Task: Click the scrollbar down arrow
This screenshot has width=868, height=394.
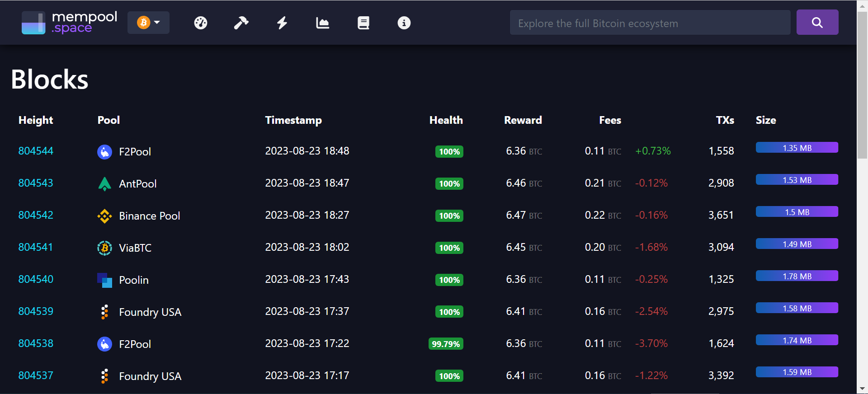Action: click(863, 389)
